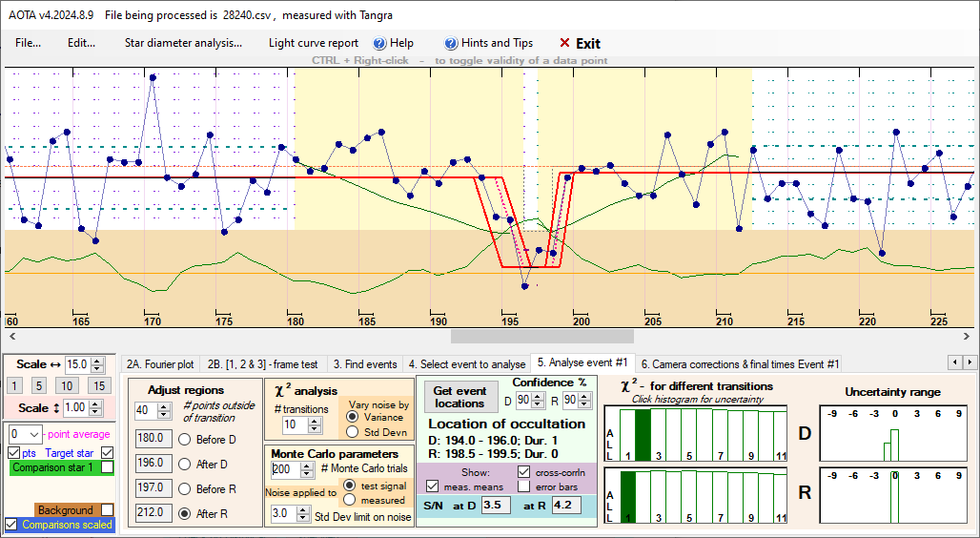Open Light curve report menu
This screenshot has width=980, height=538.
[313, 43]
